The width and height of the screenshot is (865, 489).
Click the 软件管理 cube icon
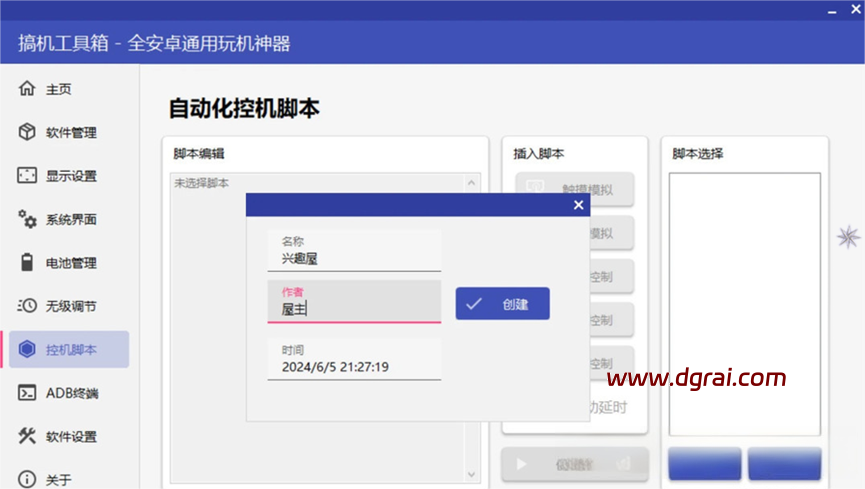click(27, 132)
